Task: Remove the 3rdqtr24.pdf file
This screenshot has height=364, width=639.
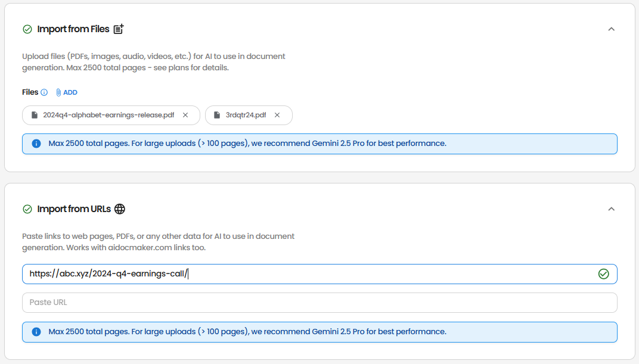Action: pyautogui.click(x=277, y=115)
